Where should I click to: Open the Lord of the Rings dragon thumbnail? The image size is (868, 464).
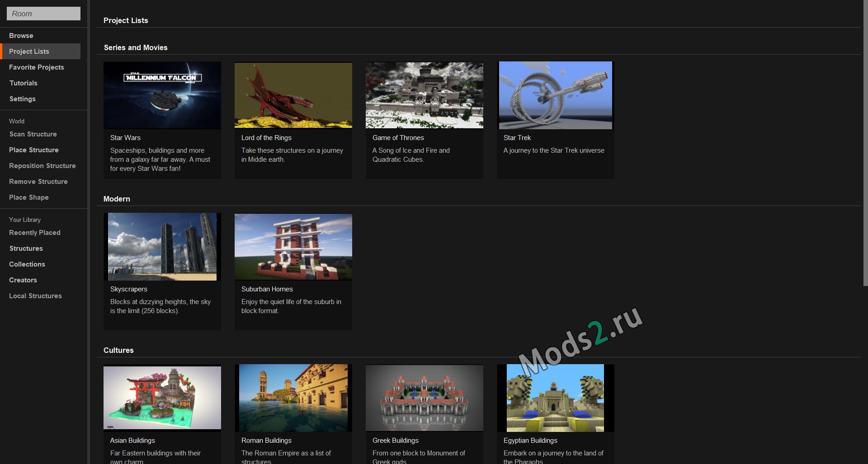click(x=293, y=95)
